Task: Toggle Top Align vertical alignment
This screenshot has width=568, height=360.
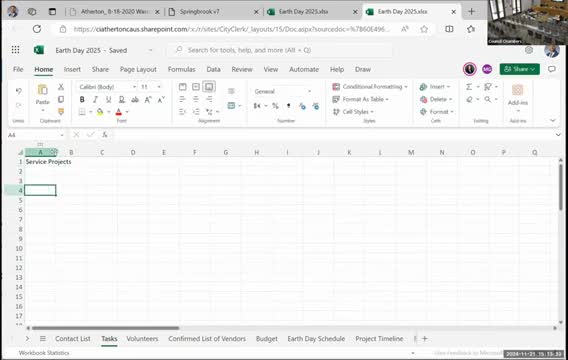Action: pyautogui.click(x=183, y=87)
